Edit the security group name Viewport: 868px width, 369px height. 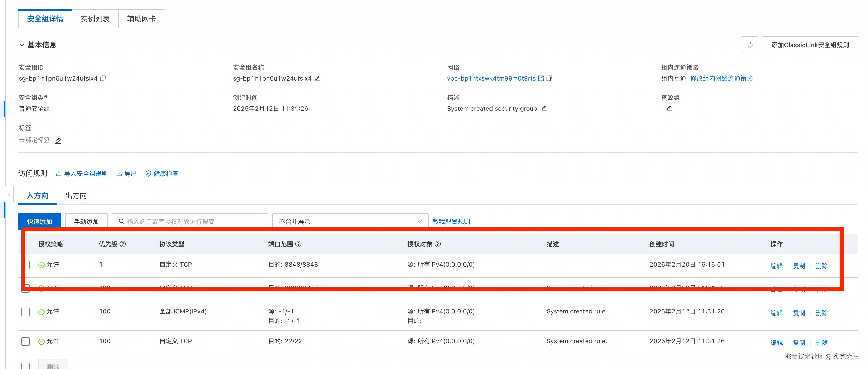tap(317, 78)
